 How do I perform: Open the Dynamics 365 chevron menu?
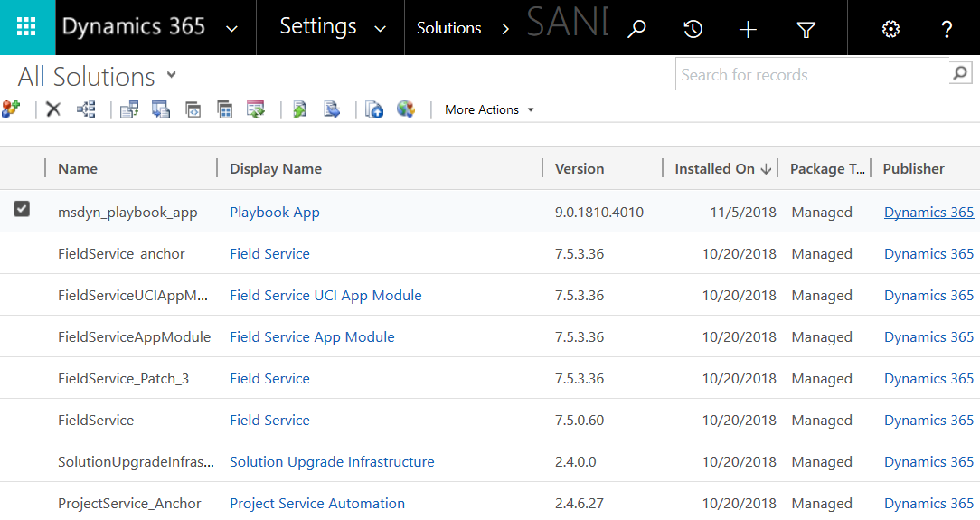pyautogui.click(x=231, y=29)
